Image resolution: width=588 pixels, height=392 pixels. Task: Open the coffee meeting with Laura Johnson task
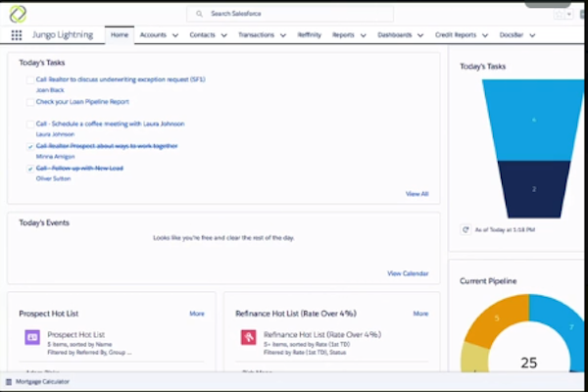click(110, 123)
